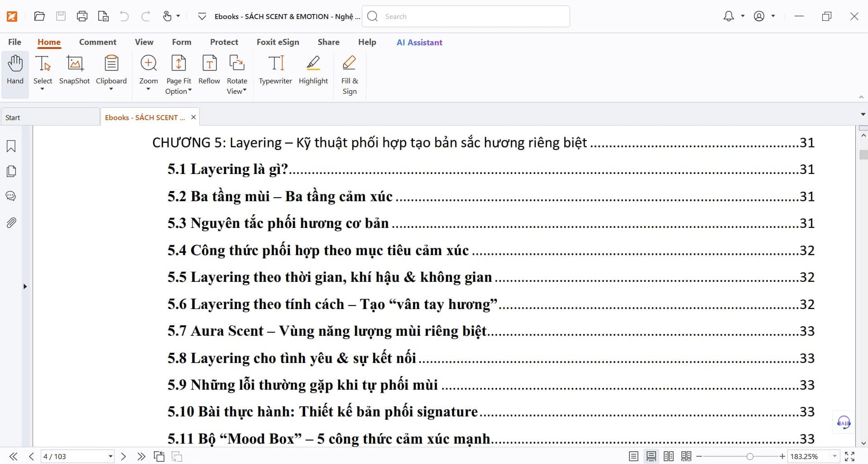
Task: Click the Open file folder icon
Action: 39,16
